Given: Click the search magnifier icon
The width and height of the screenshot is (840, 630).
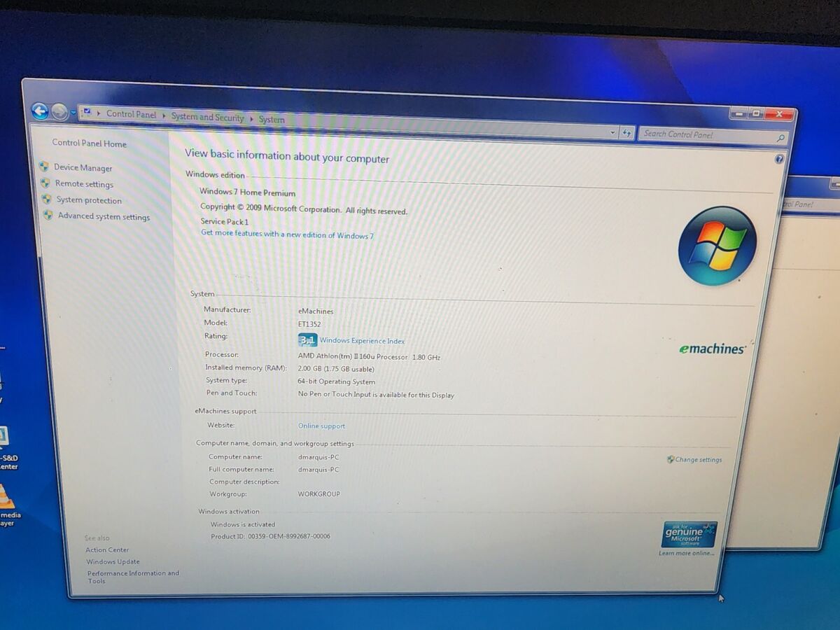Looking at the screenshot, I should point(780,139).
